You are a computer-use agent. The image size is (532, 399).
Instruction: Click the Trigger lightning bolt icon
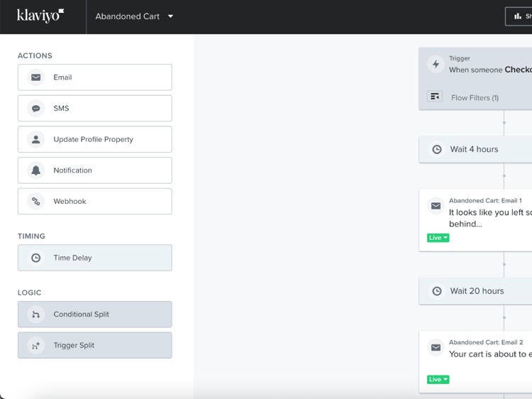436,64
